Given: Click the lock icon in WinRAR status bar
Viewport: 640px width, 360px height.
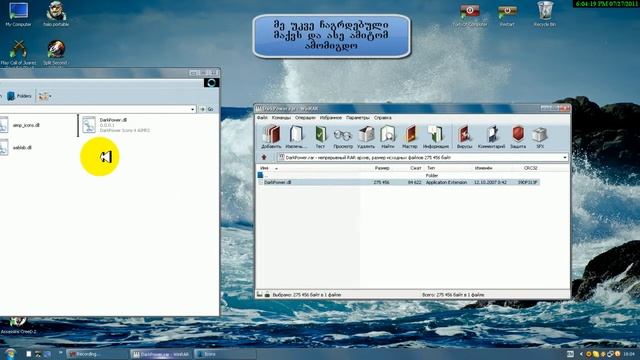Looking at the screenshot, I should point(267,294).
